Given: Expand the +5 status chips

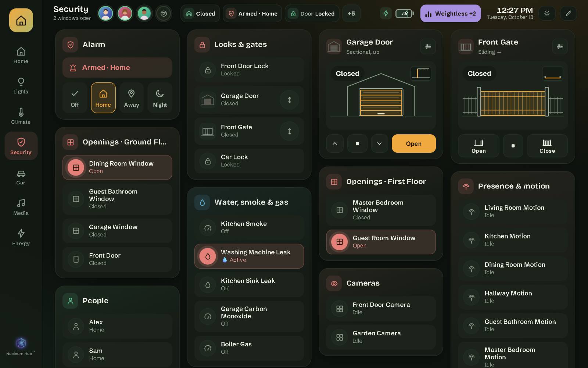Looking at the screenshot, I should coord(351,14).
